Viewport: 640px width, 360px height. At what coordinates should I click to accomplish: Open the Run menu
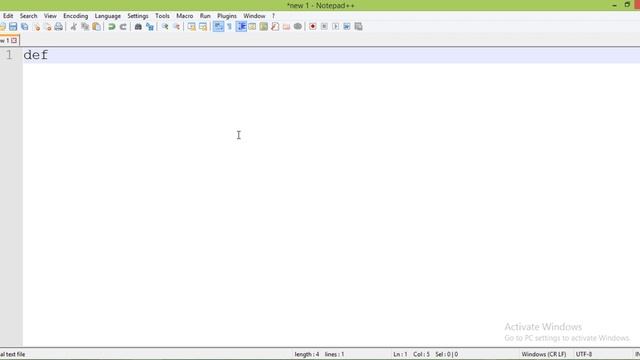tap(205, 16)
